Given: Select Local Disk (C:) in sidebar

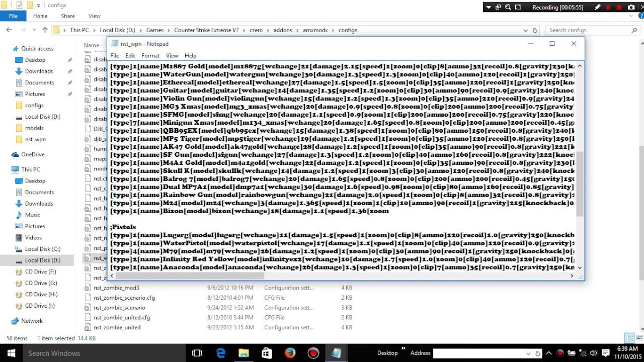Looking at the screenshot, I should (x=43, y=249).
